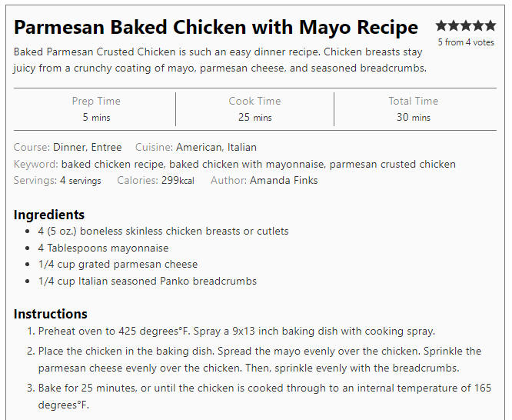Image resolution: width=512 pixels, height=420 pixels.
Task: Click the recipe title heading
Action: [216, 27]
